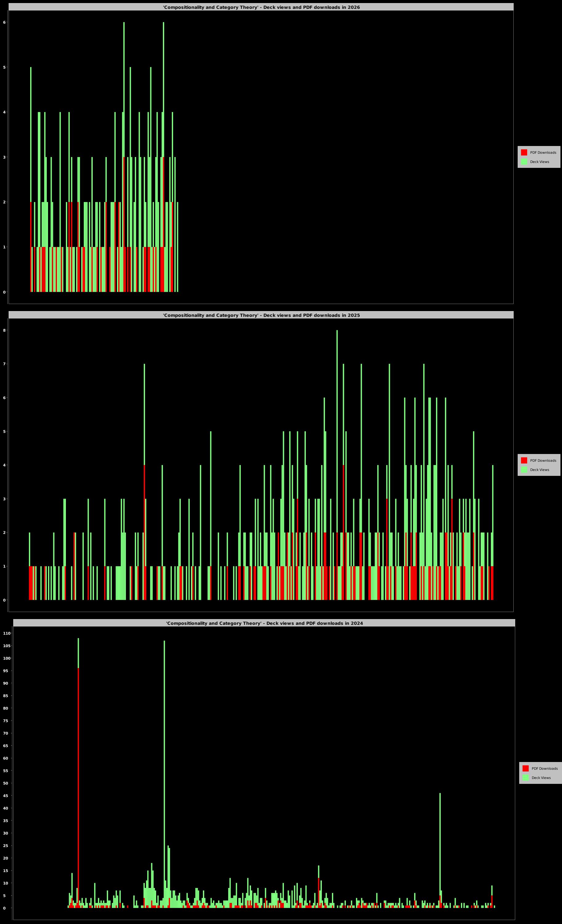Select 'PDF Downloads' legend label for 2025 chart
Viewport: 562px width, 924px height.
[543, 460]
